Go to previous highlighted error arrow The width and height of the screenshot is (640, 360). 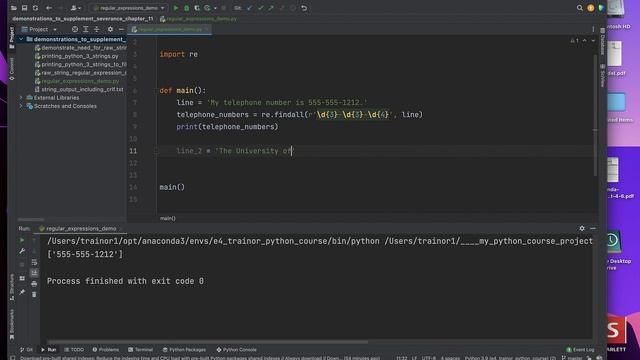click(x=584, y=41)
